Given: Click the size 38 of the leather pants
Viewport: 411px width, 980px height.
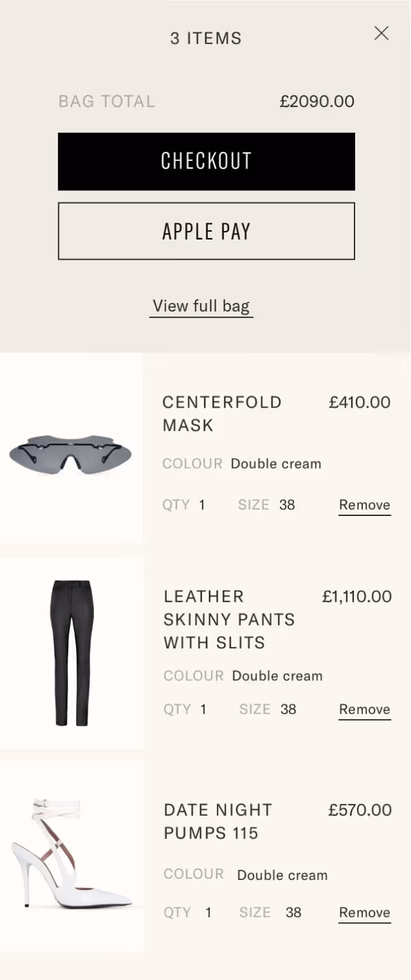Looking at the screenshot, I should point(288,709).
